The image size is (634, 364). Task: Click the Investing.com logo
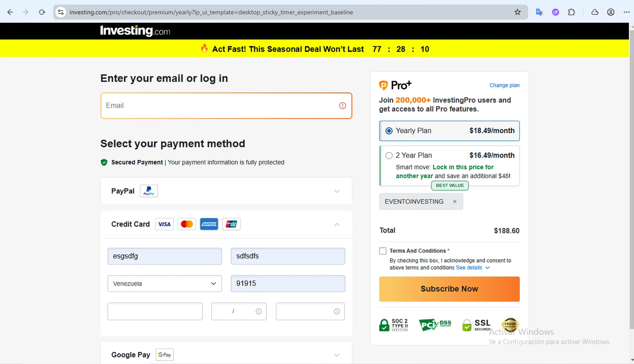coord(135,31)
